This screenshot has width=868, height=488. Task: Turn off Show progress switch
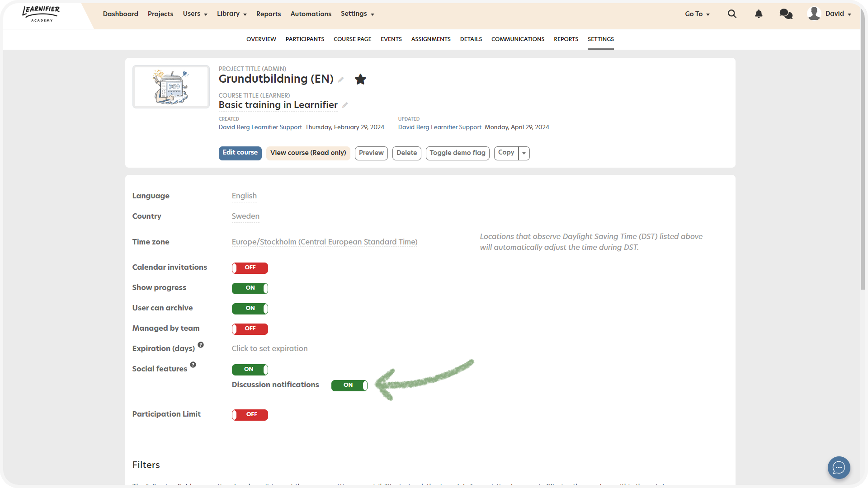pos(250,288)
